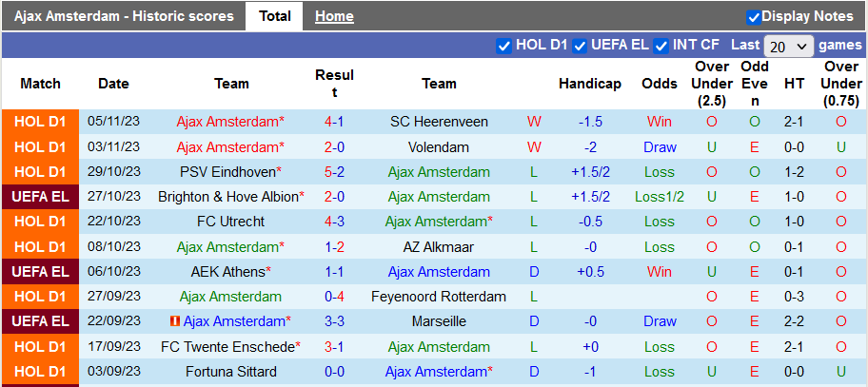The height and width of the screenshot is (387, 868).
Task: Select the Feyenoord Rotterdam team name
Action: click(439, 297)
